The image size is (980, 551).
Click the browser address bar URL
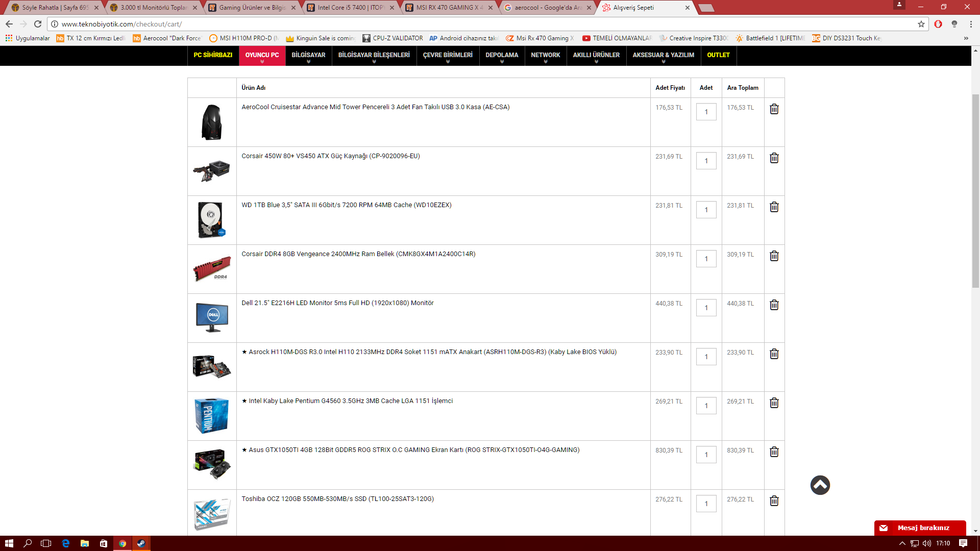click(121, 24)
